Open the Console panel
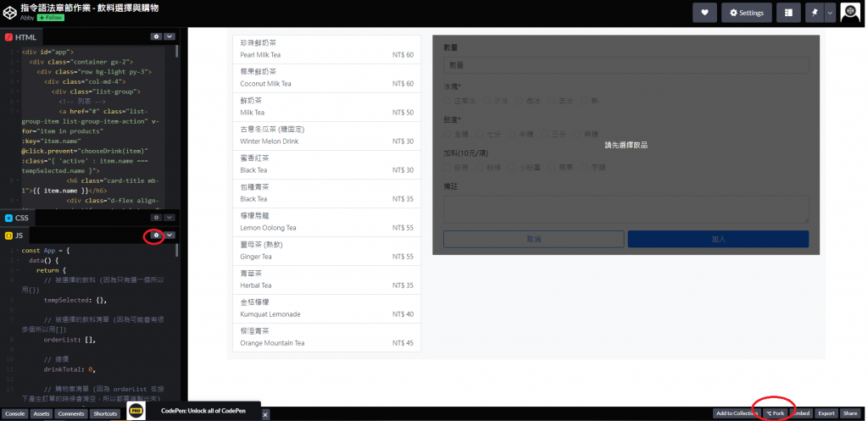 coord(15,414)
